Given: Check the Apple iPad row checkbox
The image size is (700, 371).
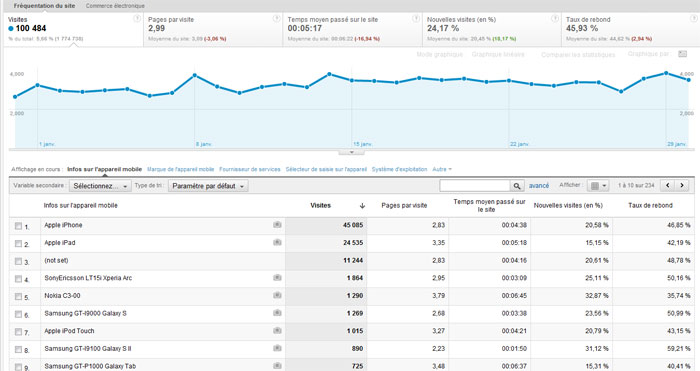Looking at the screenshot, I should [18, 243].
